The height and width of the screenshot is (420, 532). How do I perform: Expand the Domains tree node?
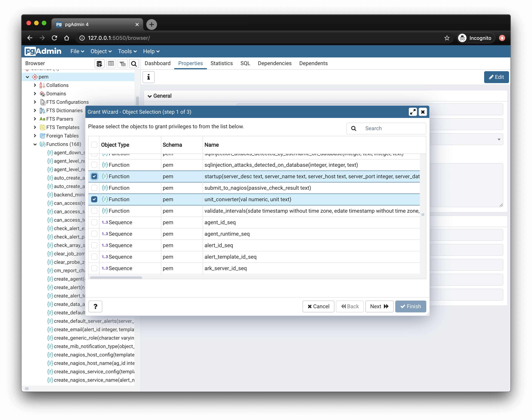coord(35,94)
